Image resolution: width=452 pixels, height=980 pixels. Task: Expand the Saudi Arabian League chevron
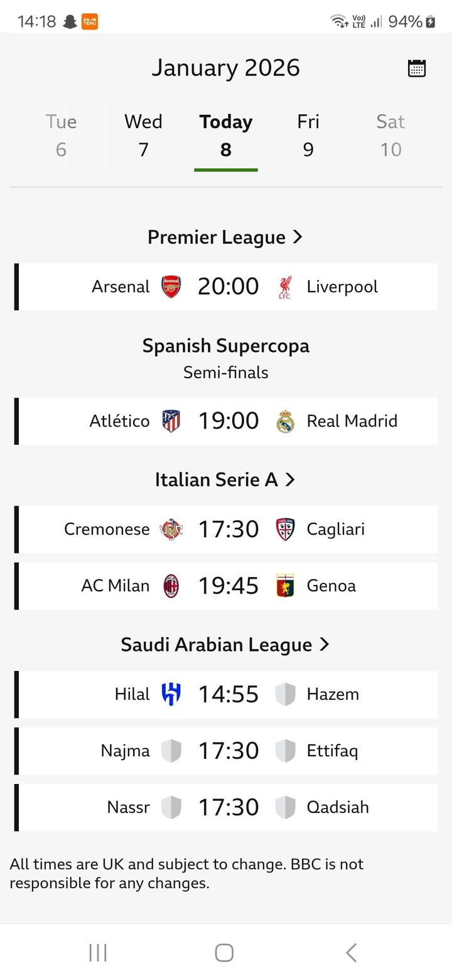324,645
